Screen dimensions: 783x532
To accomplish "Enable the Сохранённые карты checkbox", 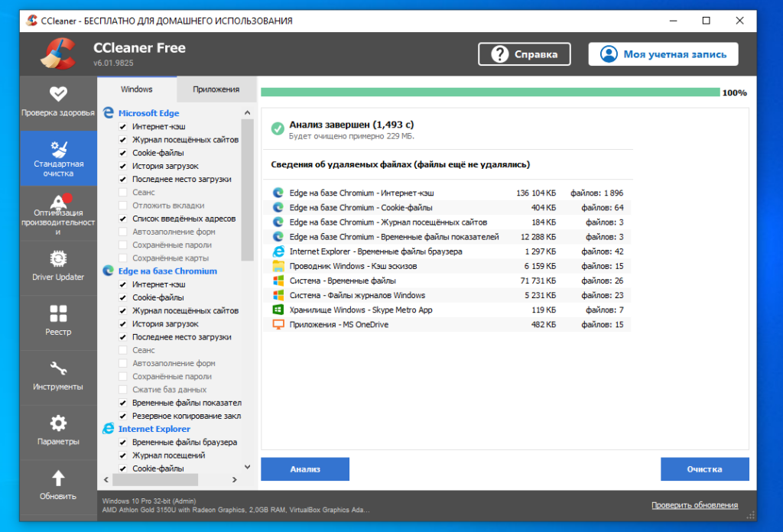I will 123,258.
